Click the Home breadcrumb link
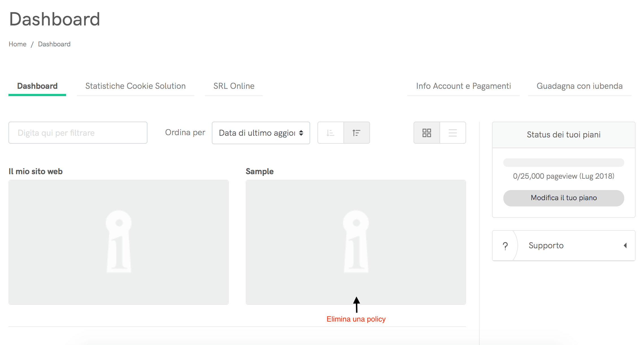 tap(18, 44)
